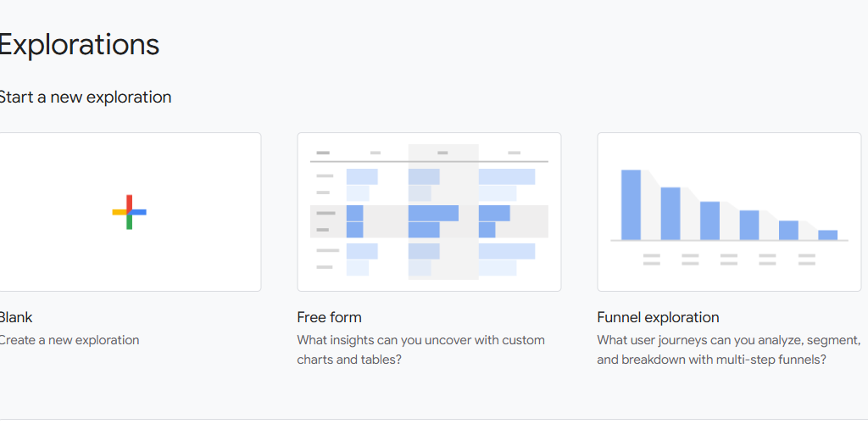This screenshot has height=424, width=868.
Task: Click the shortest bar in funnel thumbnail
Action: (x=827, y=235)
